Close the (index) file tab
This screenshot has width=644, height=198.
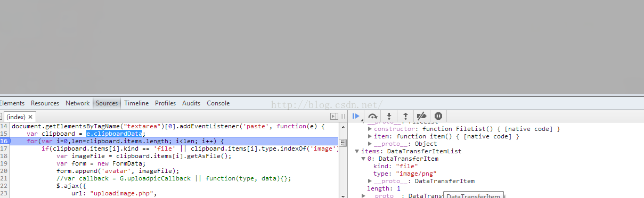coord(31,117)
